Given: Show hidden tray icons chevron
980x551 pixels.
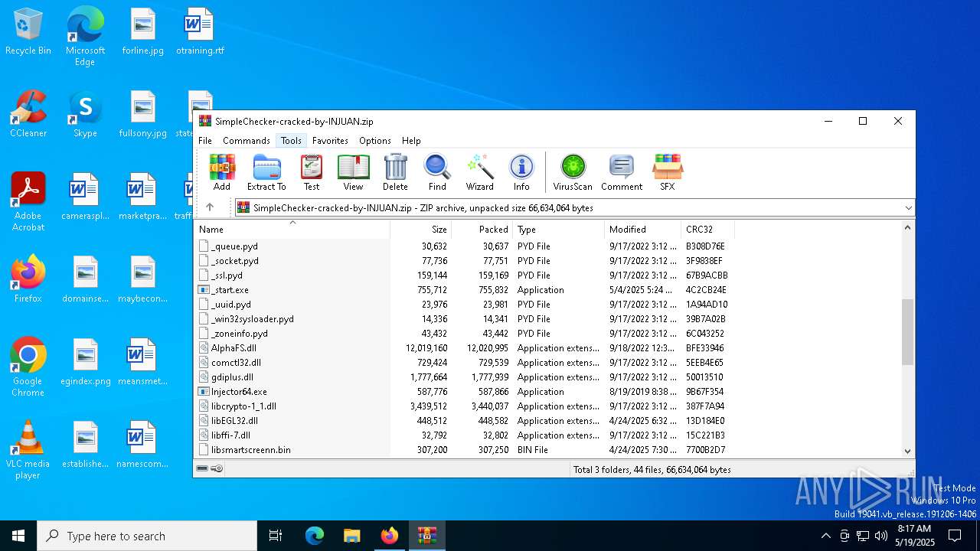Looking at the screenshot, I should 825,536.
